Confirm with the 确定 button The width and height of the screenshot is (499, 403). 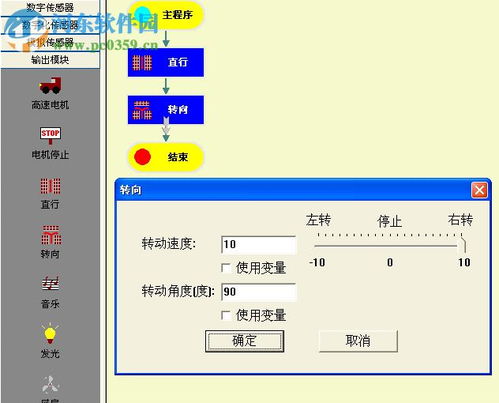point(244,341)
